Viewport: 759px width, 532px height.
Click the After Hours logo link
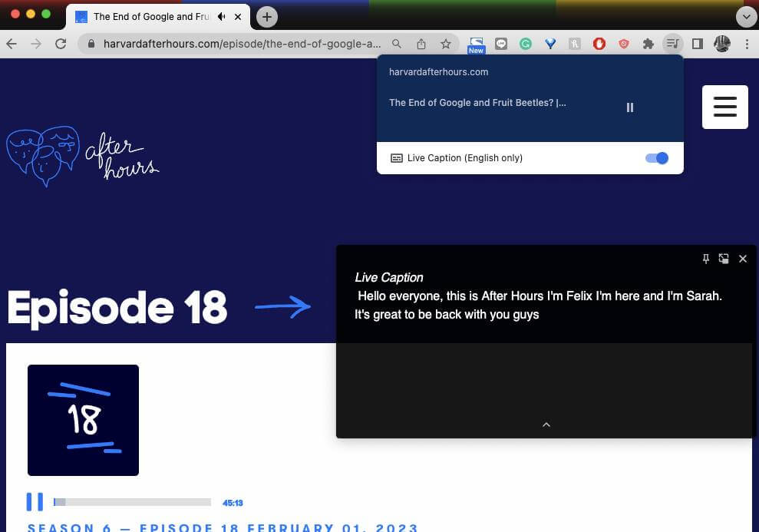(x=83, y=156)
